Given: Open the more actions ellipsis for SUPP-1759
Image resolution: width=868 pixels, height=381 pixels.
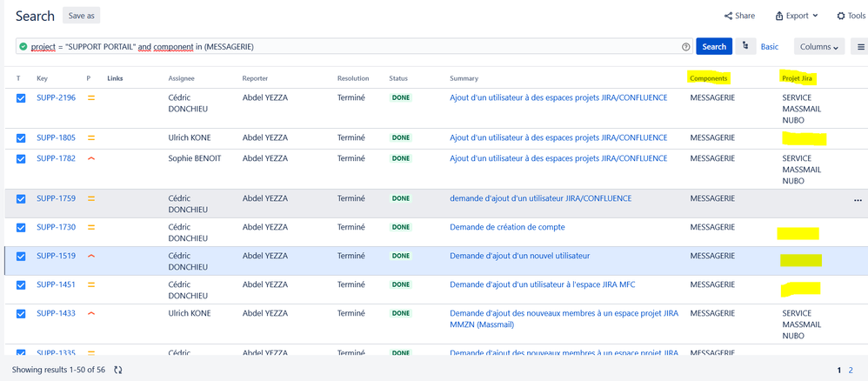Looking at the screenshot, I should click(x=858, y=200).
